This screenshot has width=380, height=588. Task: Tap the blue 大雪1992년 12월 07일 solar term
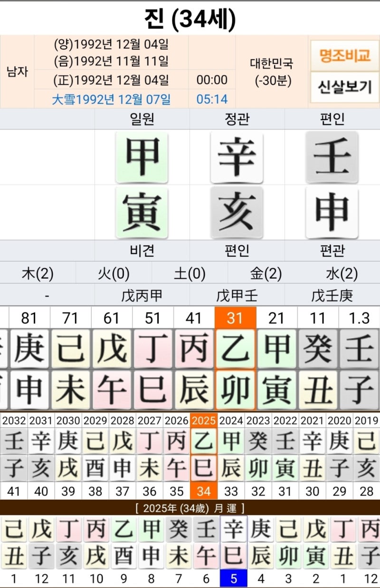(111, 99)
